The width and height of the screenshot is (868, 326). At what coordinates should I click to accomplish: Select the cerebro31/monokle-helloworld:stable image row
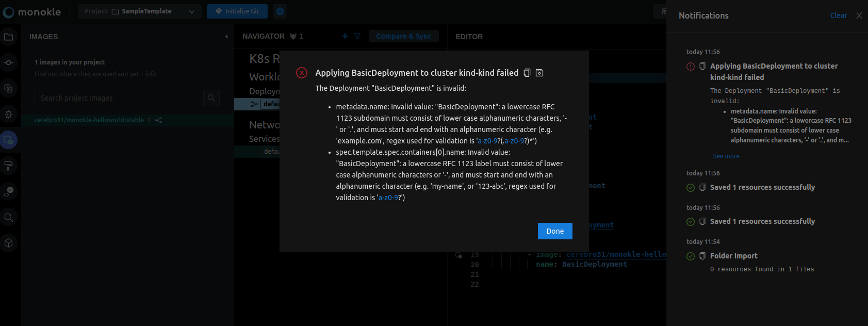(127, 120)
